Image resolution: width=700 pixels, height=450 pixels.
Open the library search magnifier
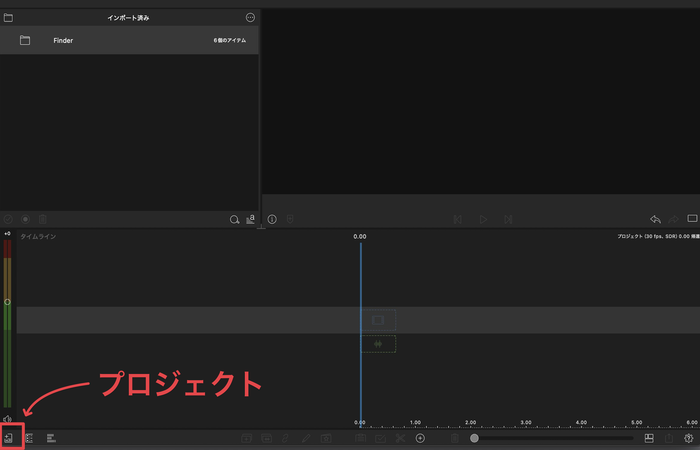tap(234, 219)
